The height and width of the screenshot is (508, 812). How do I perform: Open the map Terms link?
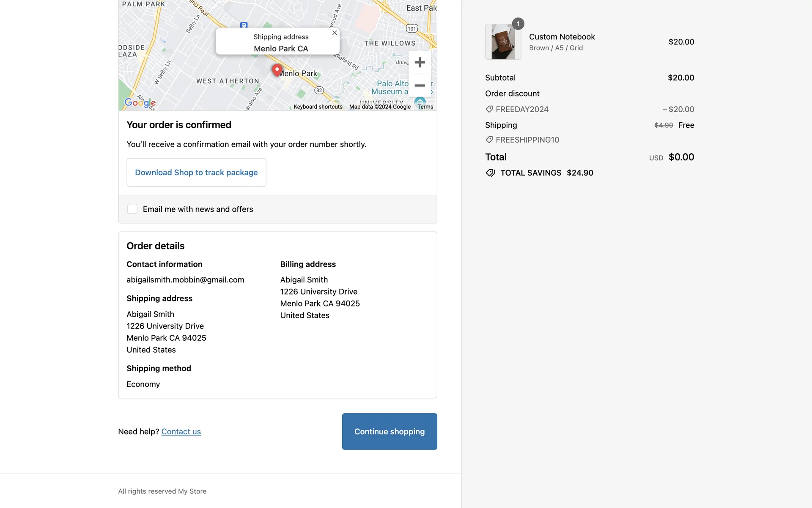point(425,107)
